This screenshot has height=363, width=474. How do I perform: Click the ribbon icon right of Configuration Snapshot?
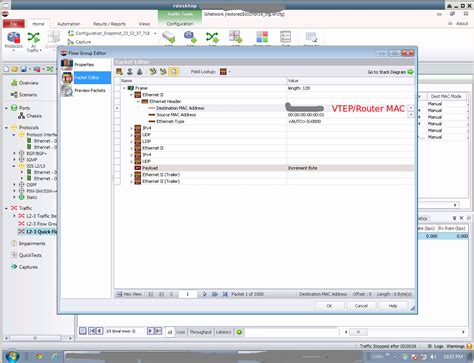click(x=169, y=37)
